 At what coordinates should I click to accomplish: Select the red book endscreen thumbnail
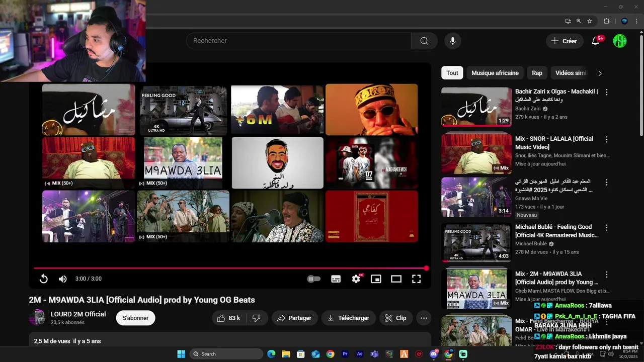[372, 216]
